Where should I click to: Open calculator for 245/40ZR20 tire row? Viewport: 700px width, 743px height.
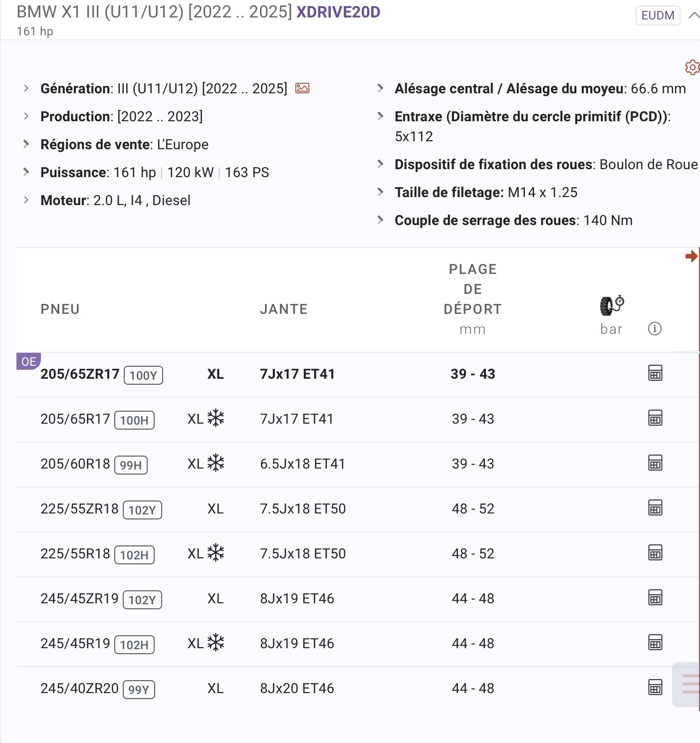[x=655, y=688]
